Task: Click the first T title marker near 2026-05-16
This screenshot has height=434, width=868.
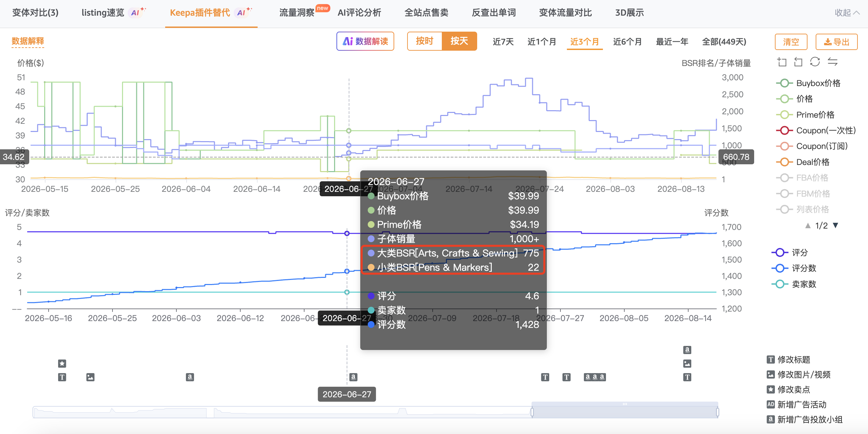Action: click(62, 377)
